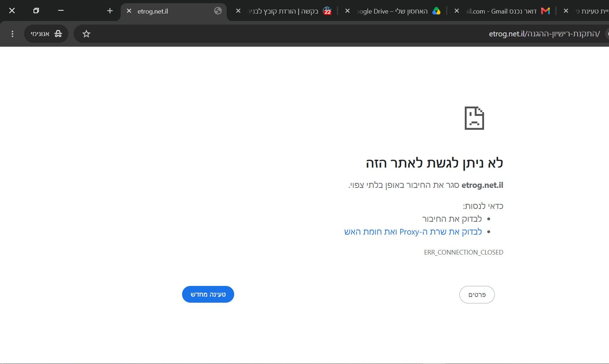Image resolution: width=609 pixels, height=364 pixels.
Task: Restore down the browser window
Action: pos(36,11)
